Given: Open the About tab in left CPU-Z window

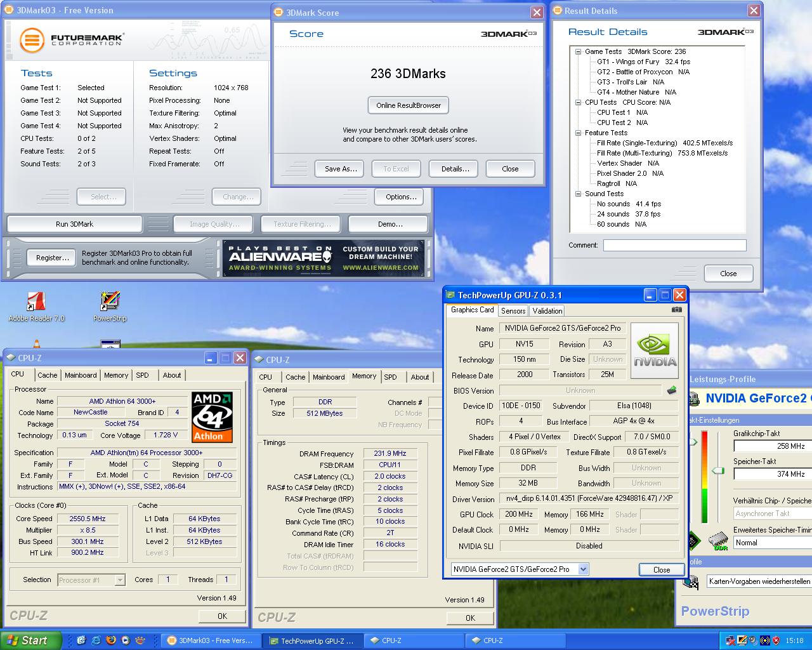Looking at the screenshot, I should click(172, 375).
